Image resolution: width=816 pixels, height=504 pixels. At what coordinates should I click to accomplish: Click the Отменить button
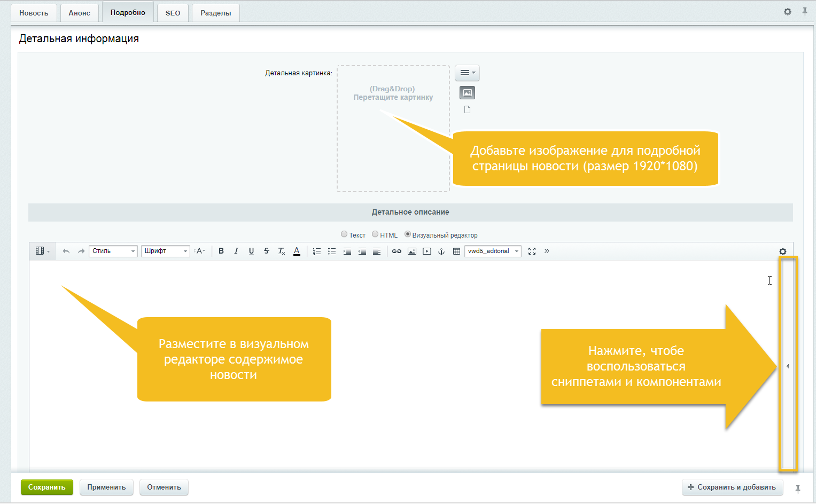tap(164, 487)
